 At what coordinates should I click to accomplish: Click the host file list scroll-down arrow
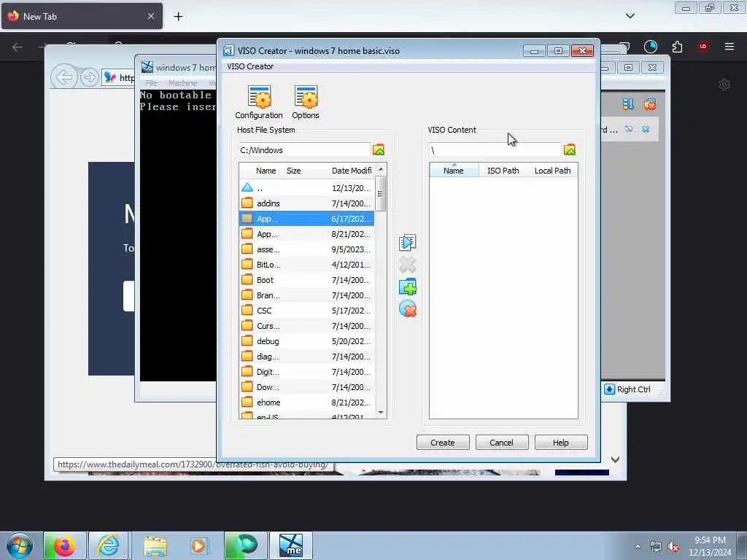pyautogui.click(x=380, y=413)
